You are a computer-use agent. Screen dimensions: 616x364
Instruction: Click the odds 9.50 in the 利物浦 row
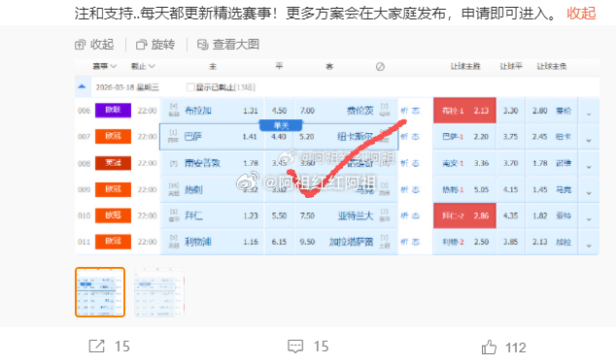click(x=307, y=242)
